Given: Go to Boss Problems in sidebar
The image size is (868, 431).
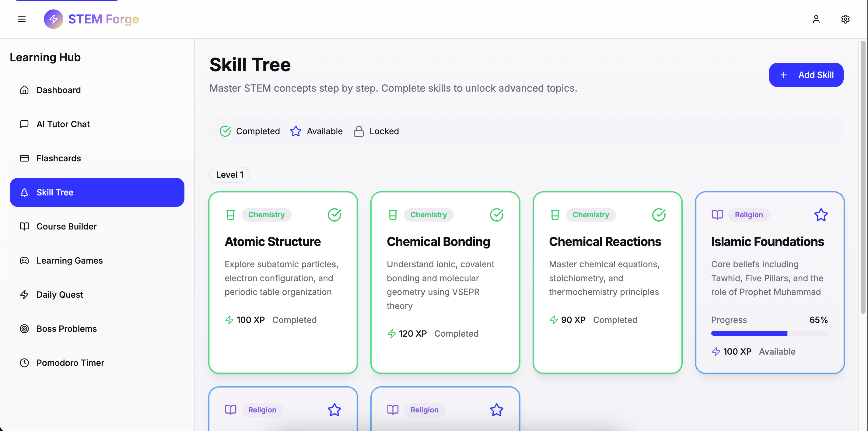Looking at the screenshot, I should click(66, 328).
